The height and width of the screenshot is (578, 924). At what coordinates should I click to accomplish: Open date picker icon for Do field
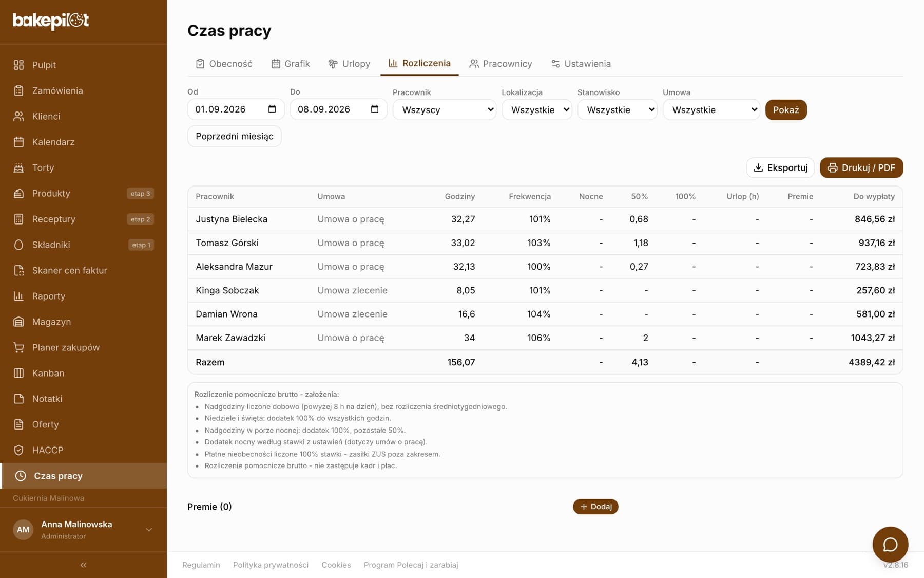tap(375, 109)
